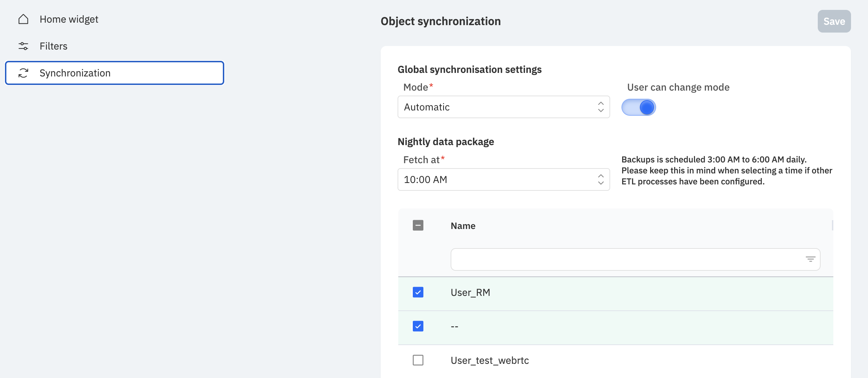Screen dimensions: 868x378
Task: Open the Mode Automatic dropdown
Action: 504,107
